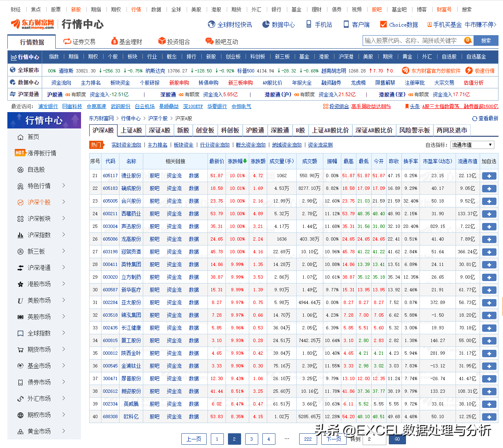Click the 首页 home icon in sidebar
This screenshot has height=448, width=503.
coord(20,137)
